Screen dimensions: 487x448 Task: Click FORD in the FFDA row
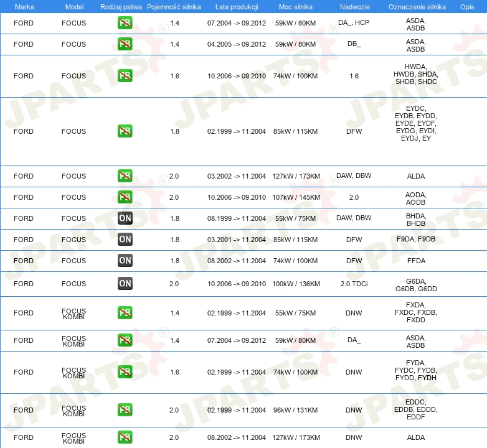point(24,261)
